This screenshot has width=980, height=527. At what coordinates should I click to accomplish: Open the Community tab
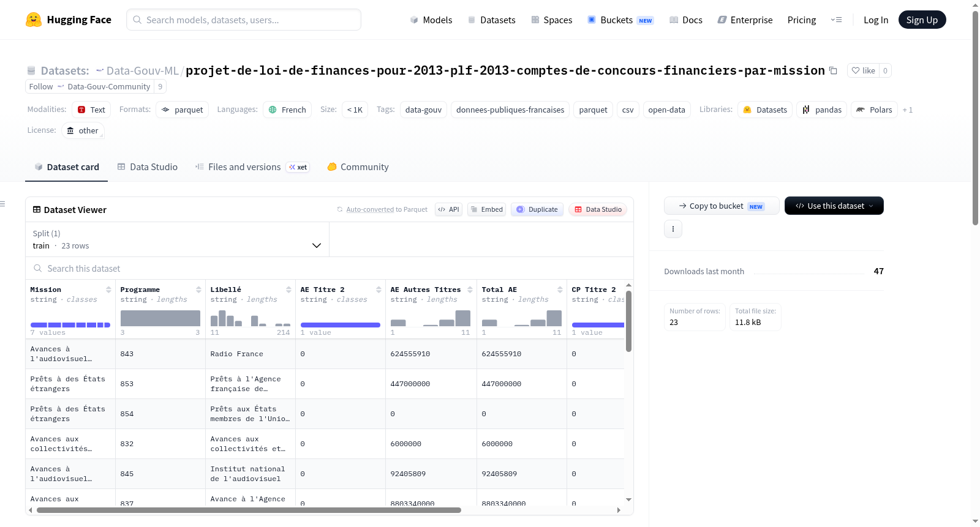pyautogui.click(x=358, y=166)
